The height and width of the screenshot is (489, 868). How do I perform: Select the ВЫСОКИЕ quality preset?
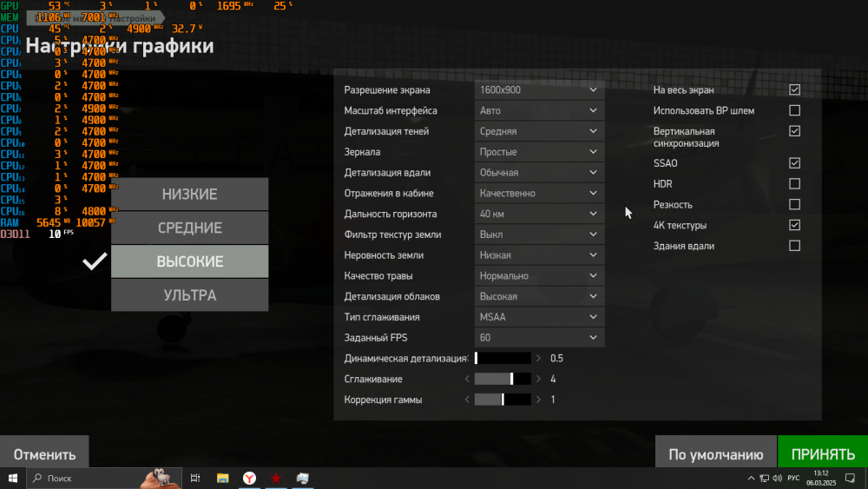click(190, 261)
